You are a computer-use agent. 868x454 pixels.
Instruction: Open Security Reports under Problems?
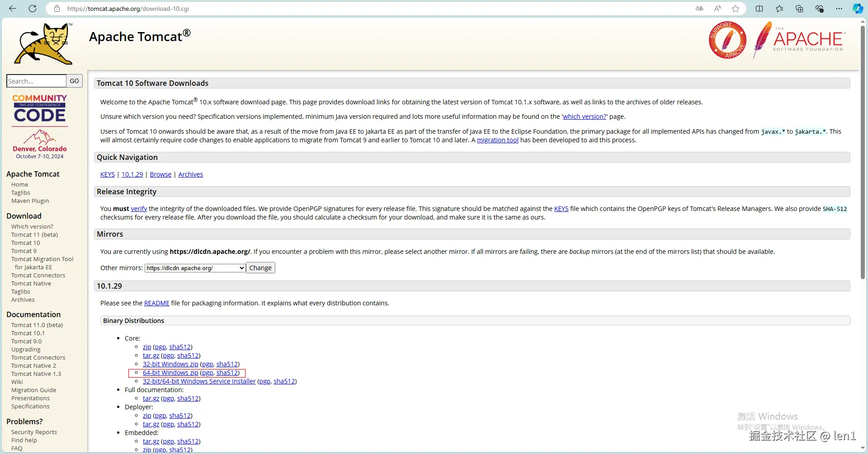click(34, 432)
